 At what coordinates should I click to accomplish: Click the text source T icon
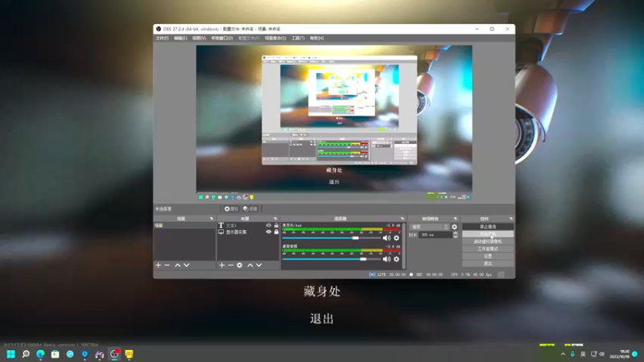(x=221, y=225)
